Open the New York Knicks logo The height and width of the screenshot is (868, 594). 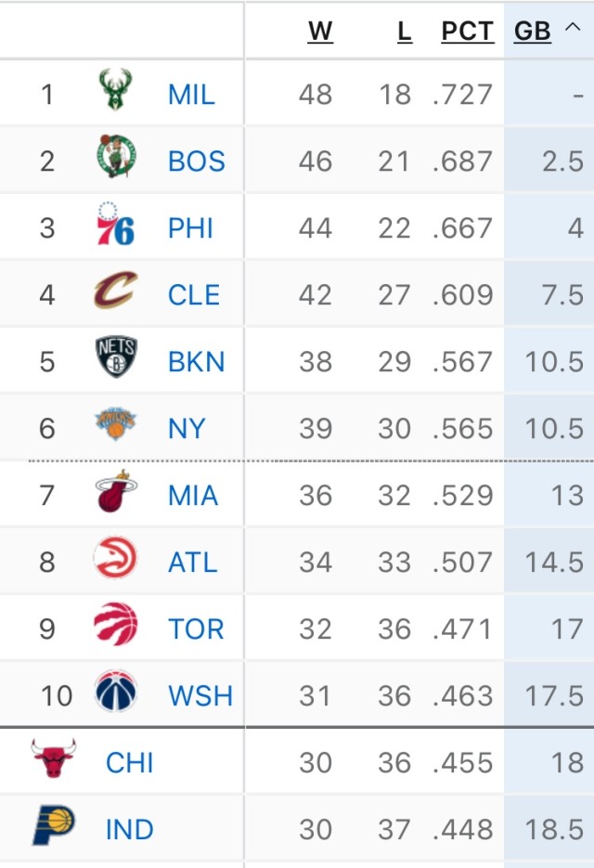coord(115,423)
